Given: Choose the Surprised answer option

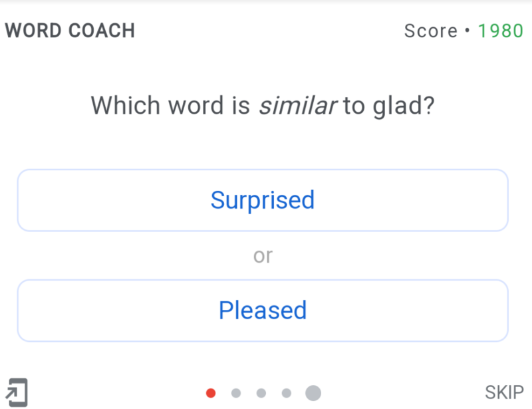Looking at the screenshot, I should [x=263, y=200].
